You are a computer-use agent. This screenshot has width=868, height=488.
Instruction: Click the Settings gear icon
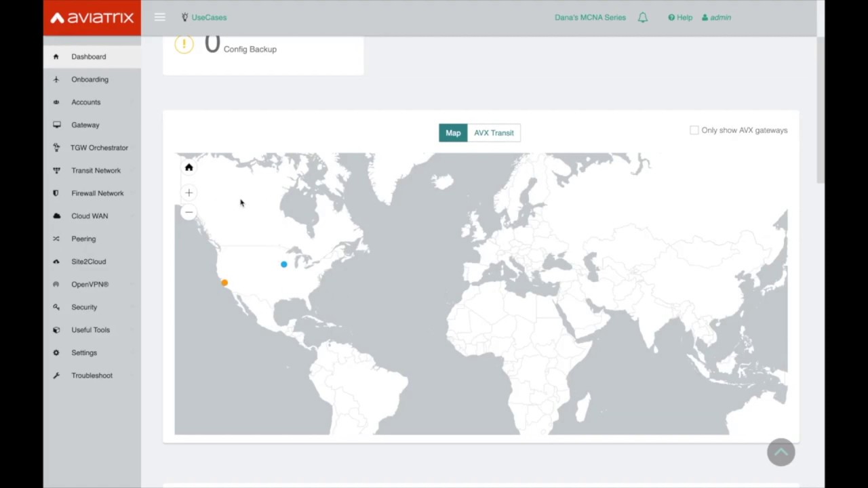pos(56,352)
